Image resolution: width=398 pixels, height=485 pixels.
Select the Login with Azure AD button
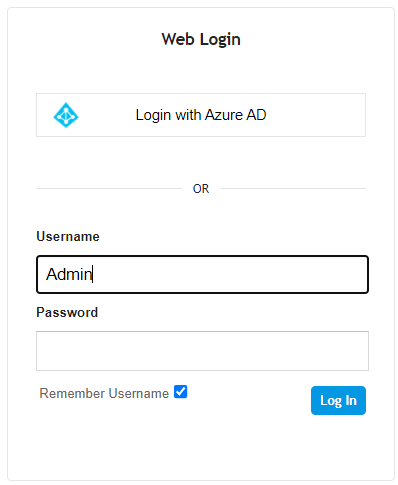[201, 115]
